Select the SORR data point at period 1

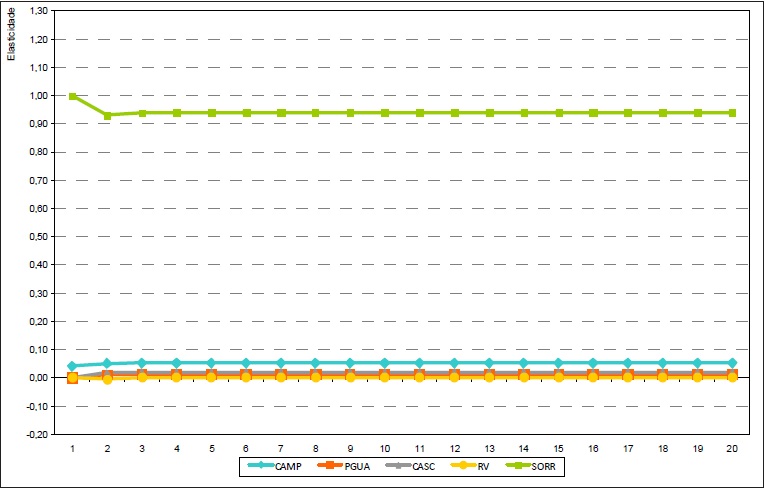[x=73, y=96]
